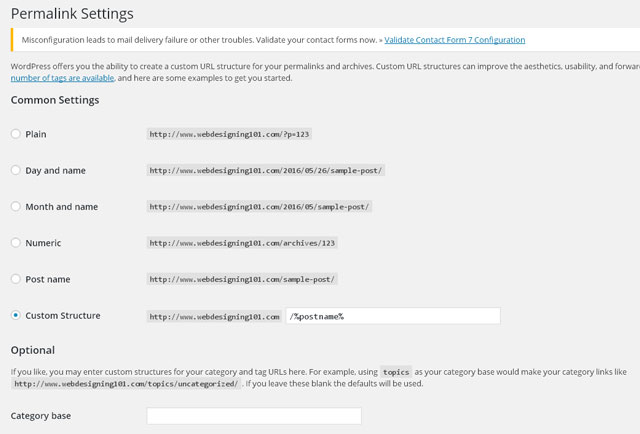Click the 'topics' code example
The width and height of the screenshot is (640, 434).
click(396, 372)
